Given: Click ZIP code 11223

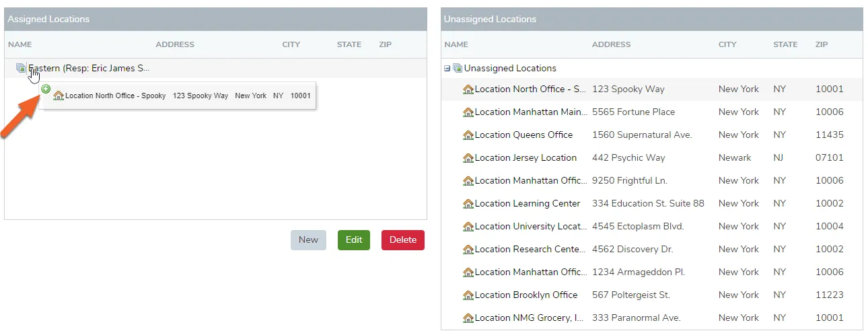Looking at the screenshot, I should pyautogui.click(x=830, y=295).
